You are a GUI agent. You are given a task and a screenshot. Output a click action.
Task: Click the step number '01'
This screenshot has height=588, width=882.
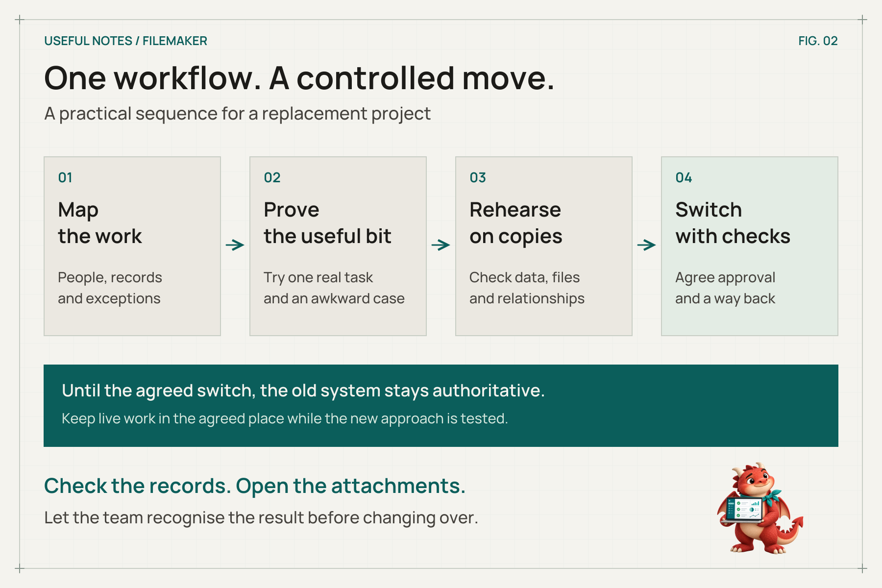pos(65,177)
